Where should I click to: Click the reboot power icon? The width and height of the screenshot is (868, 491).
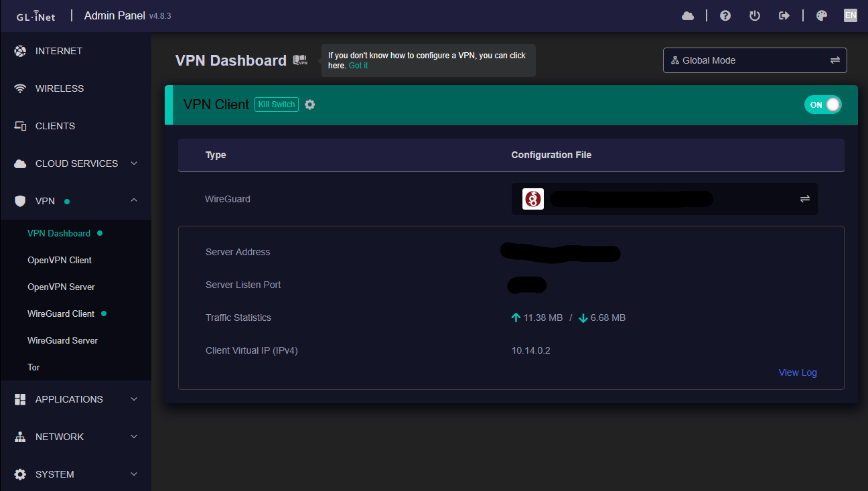click(x=755, y=15)
